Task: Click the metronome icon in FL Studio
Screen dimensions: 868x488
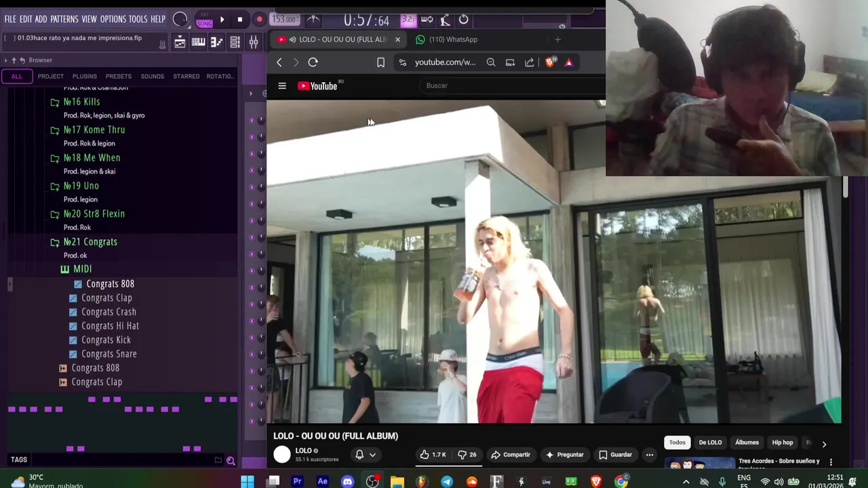Action: click(313, 20)
